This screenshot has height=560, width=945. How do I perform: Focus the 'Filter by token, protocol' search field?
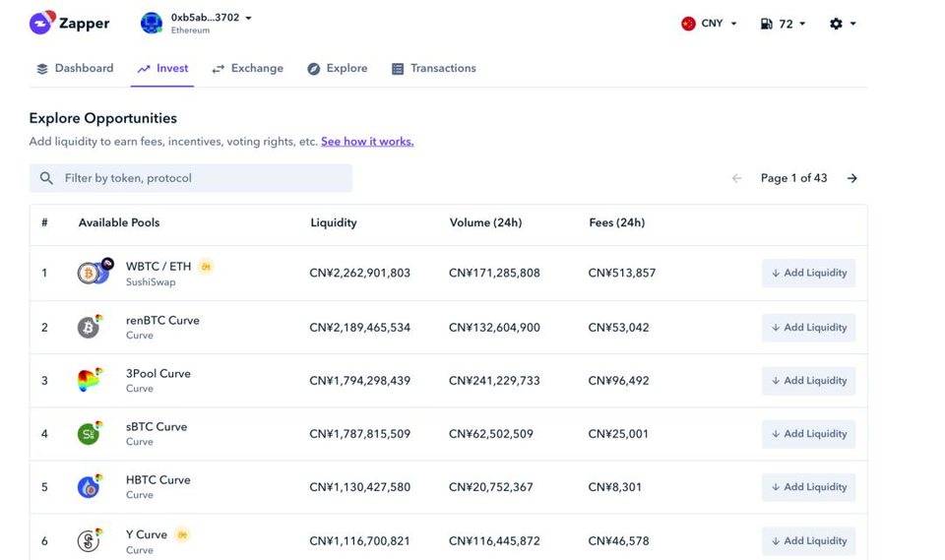[202, 178]
